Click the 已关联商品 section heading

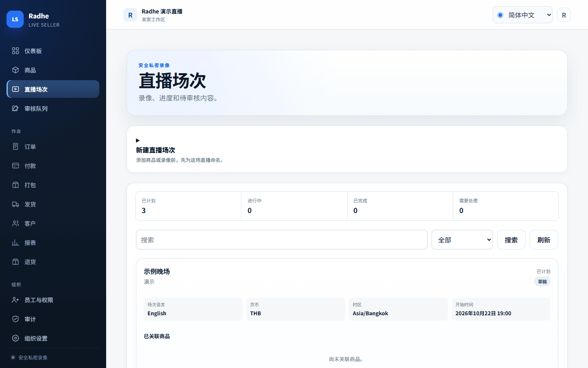tap(157, 336)
